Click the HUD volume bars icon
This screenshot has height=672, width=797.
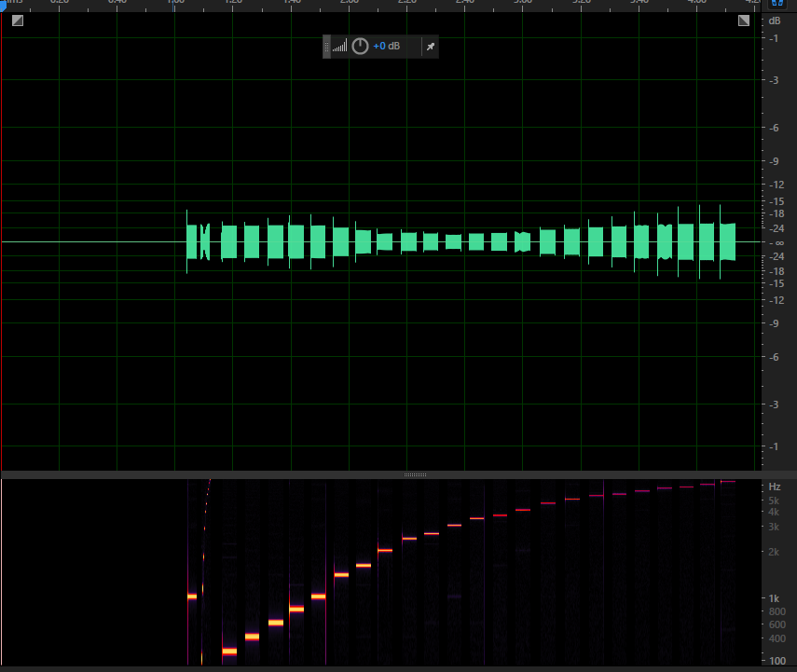[339, 47]
